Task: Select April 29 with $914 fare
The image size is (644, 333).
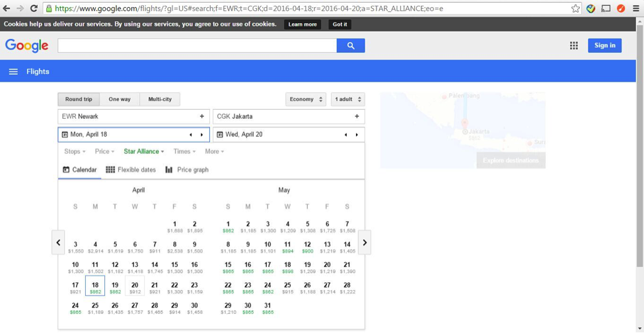Action: click(174, 308)
